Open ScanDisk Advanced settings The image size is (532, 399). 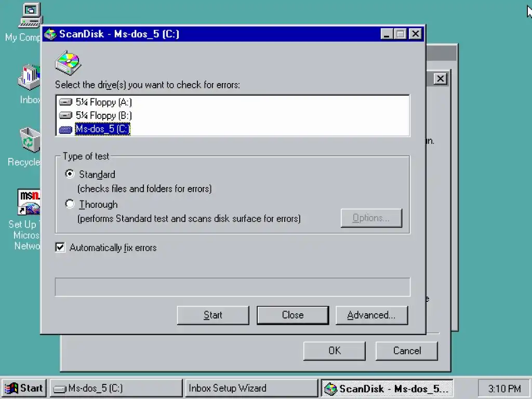(x=372, y=315)
